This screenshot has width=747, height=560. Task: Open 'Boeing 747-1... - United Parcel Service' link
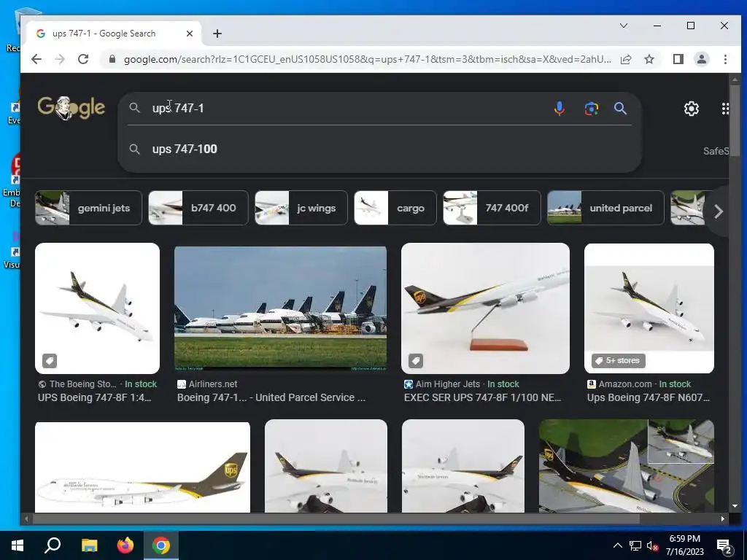pos(271,397)
